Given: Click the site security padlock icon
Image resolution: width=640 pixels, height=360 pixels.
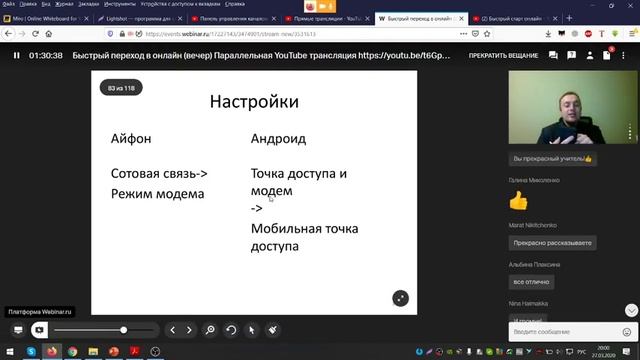Looking at the screenshot, I should coord(122,34).
